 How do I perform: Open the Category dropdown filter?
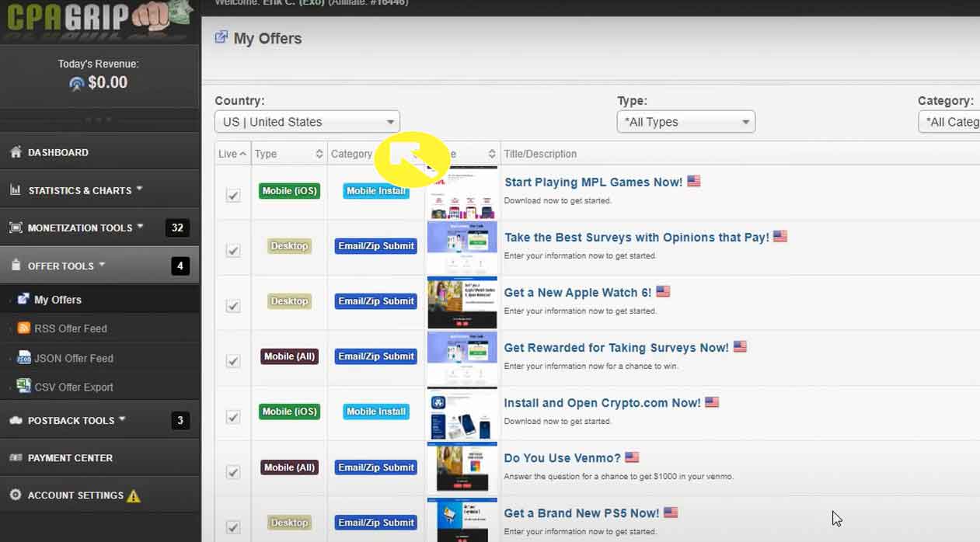[x=949, y=122]
